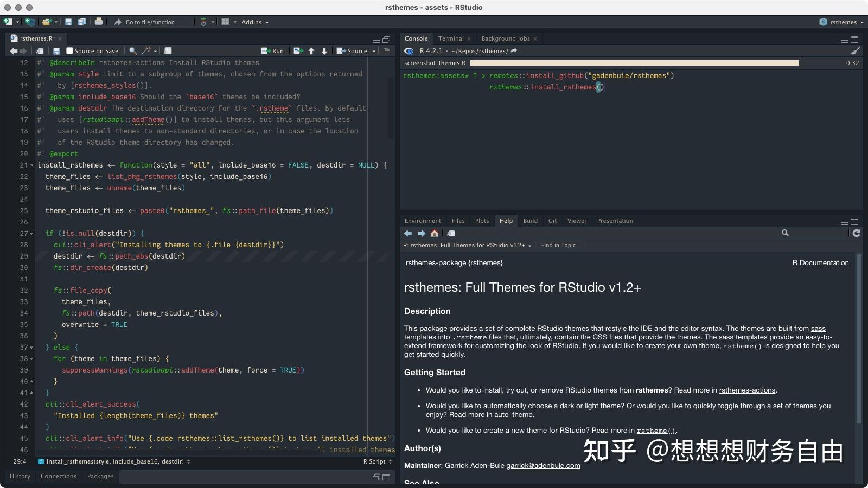
Task: Toggle the Source on Save checkbox
Action: [x=69, y=51]
